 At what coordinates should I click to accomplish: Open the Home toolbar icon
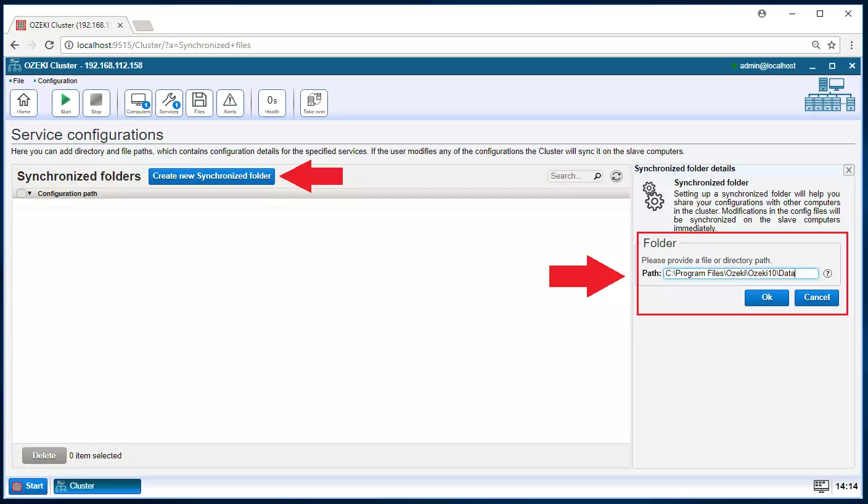pos(23,103)
